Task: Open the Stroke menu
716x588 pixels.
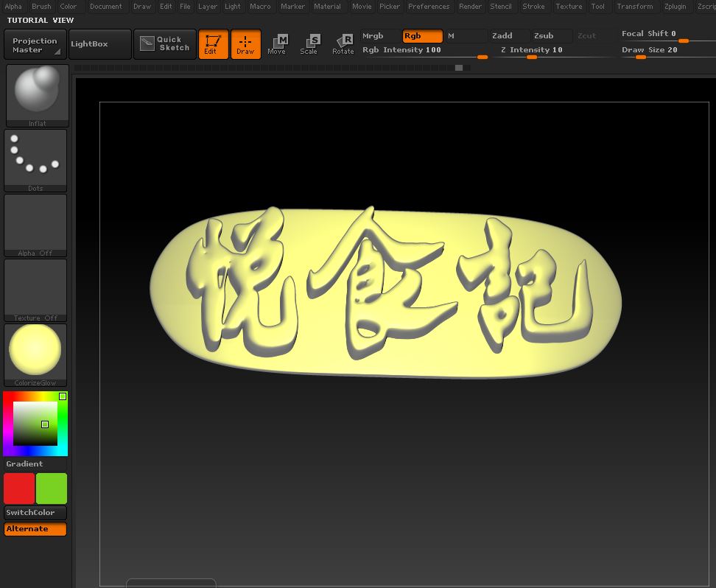Action: [533, 7]
